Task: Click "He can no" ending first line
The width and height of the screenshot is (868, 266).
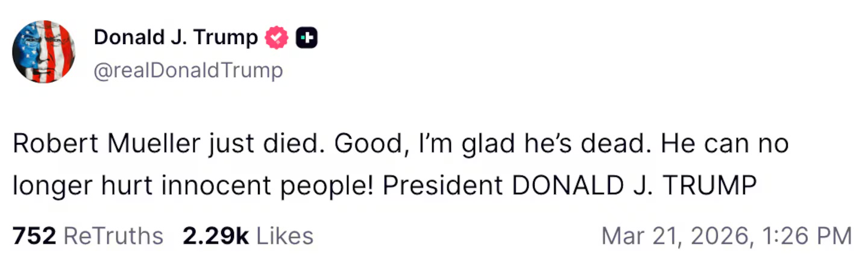Action: click(x=725, y=145)
